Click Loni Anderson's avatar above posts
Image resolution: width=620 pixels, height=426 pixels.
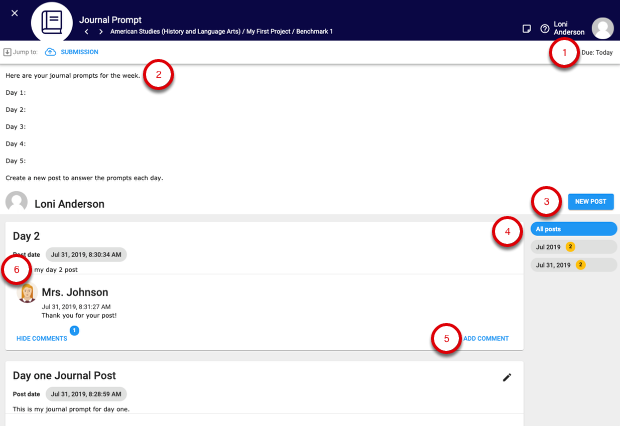[17, 201]
